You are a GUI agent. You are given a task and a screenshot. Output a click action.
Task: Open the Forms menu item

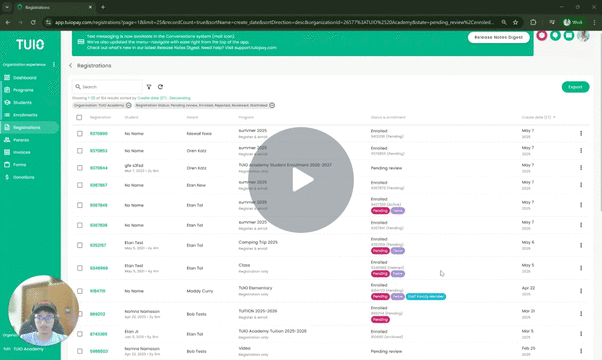point(19,165)
